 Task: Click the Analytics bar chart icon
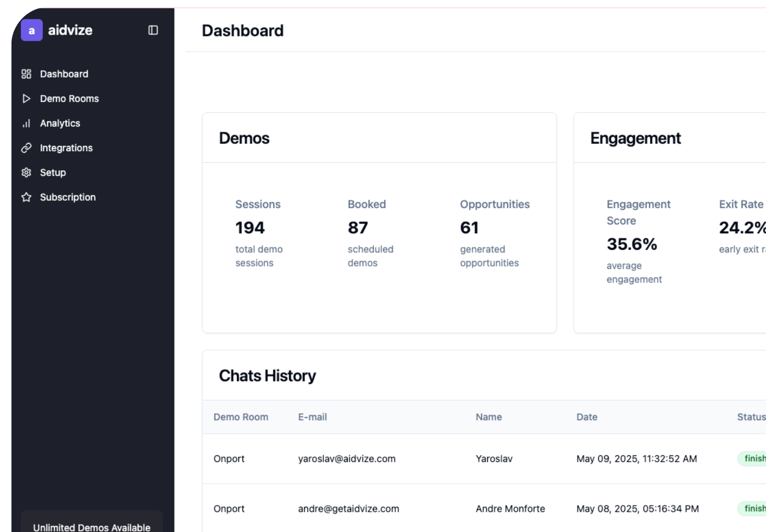click(x=26, y=123)
